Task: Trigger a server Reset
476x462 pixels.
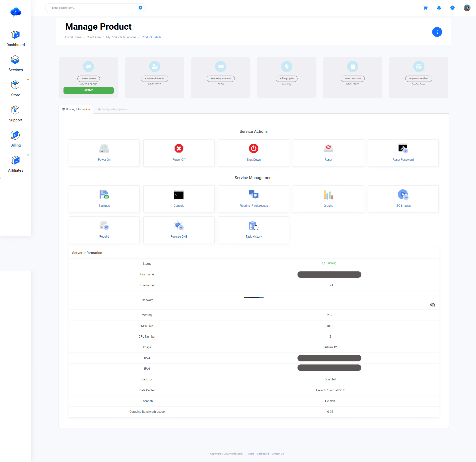Action: 328,153
